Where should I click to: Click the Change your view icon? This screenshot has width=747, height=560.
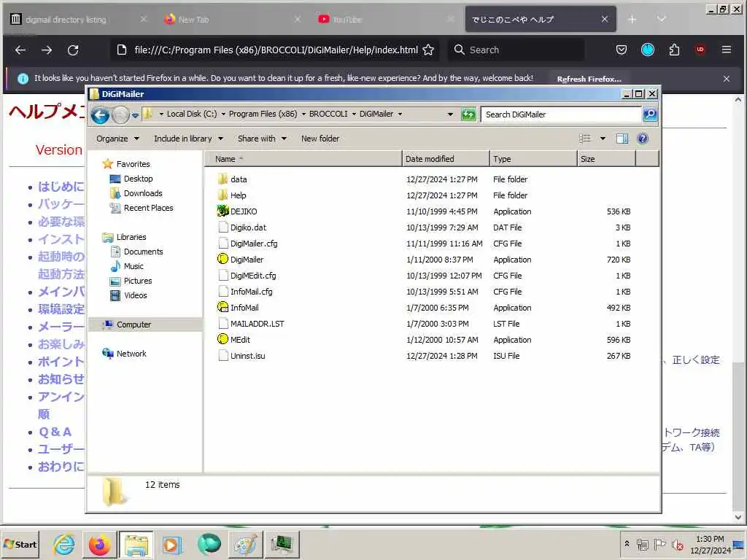point(585,139)
